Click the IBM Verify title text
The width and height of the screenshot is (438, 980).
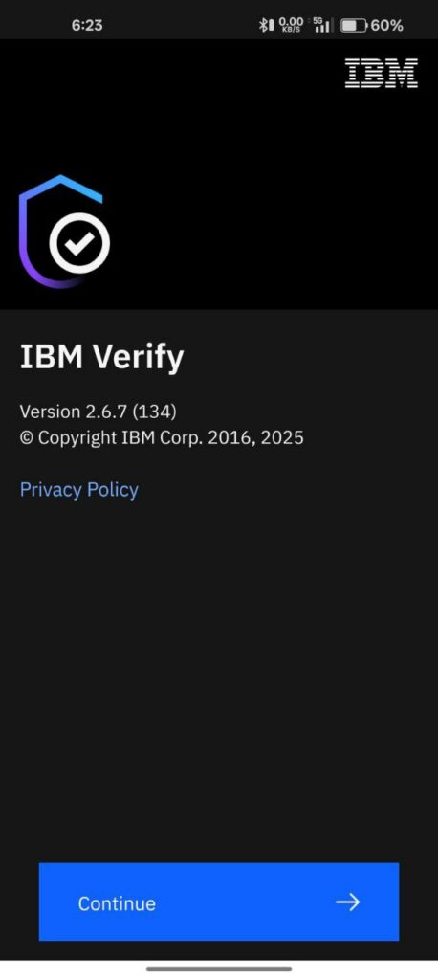[x=101, y=358]
